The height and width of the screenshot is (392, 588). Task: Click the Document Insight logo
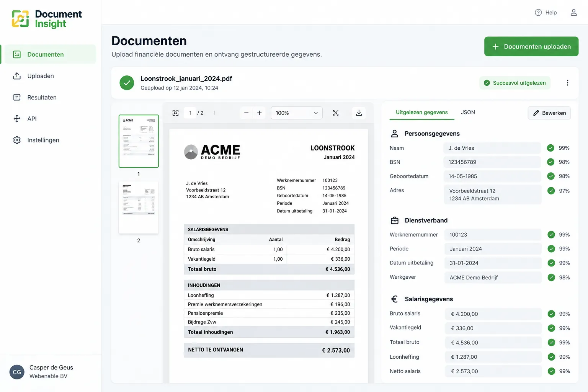click(47, 19)
